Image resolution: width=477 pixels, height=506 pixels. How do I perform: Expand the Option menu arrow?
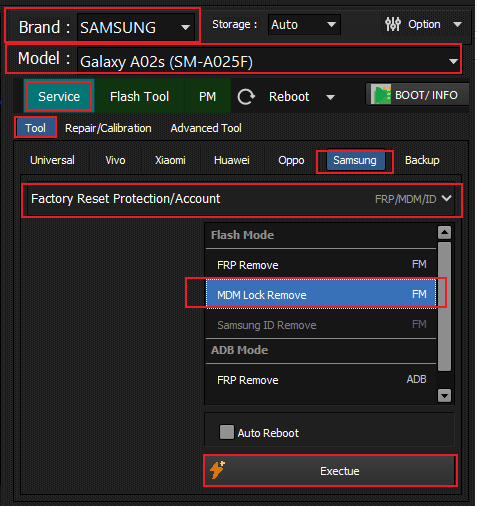tap(458, 24)
